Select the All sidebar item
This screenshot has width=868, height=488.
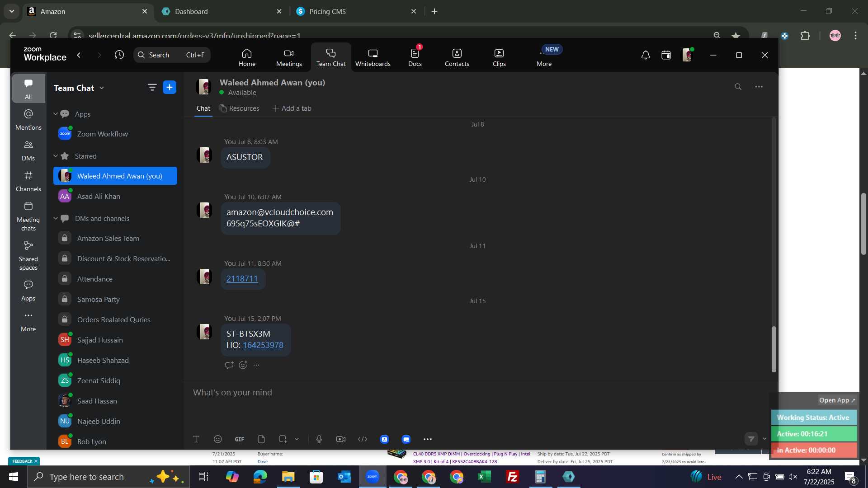click(28, 89)
